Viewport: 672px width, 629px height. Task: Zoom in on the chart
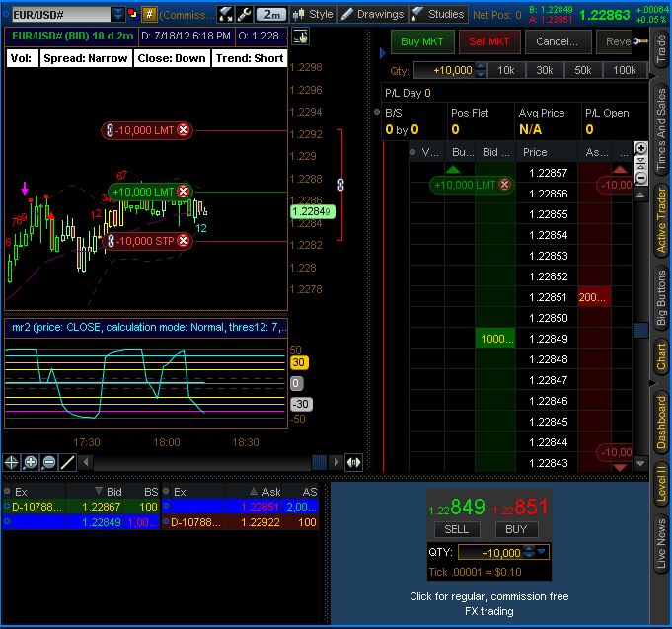tap(30, 463)
